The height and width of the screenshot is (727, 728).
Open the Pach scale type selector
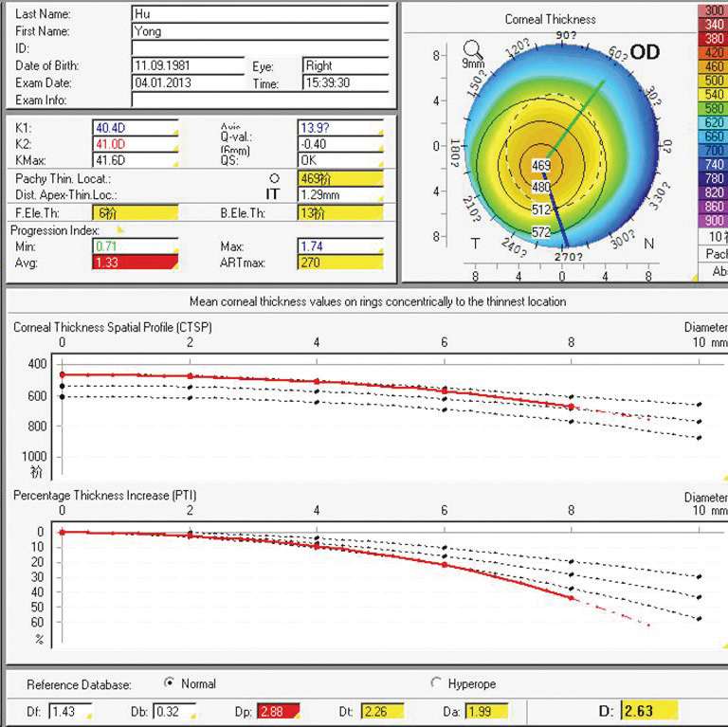[x=713, y=253]
